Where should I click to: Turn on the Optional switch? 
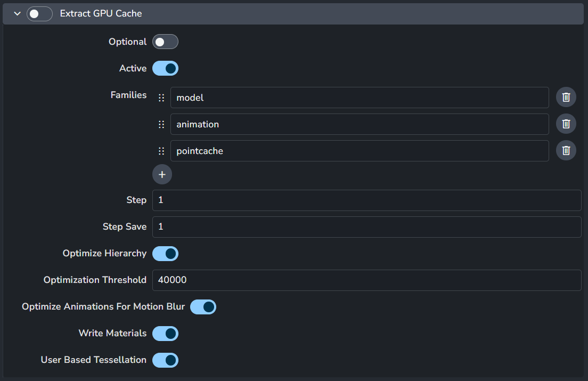coord(165,42)
